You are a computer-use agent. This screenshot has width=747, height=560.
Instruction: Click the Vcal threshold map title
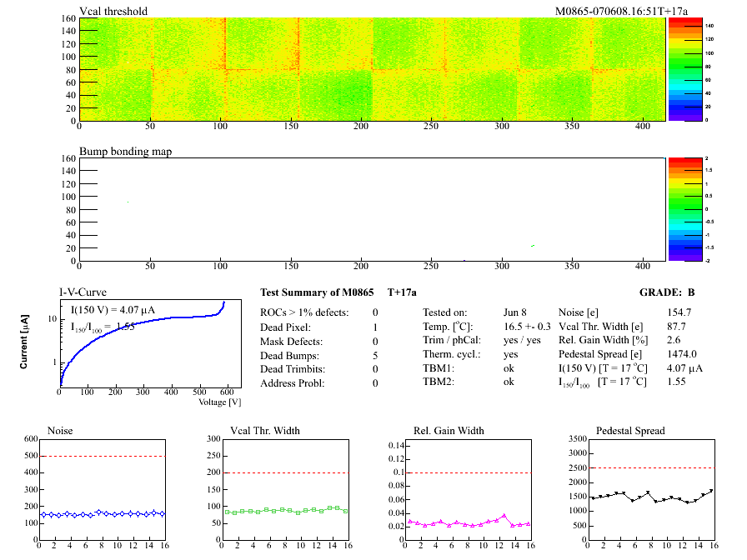pyautogui.click(x=113, y=12)
